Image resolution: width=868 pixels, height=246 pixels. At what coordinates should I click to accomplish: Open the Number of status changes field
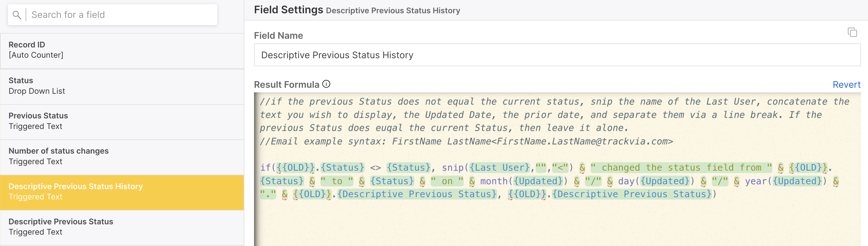pyautogui.click(x=122, y=157)
